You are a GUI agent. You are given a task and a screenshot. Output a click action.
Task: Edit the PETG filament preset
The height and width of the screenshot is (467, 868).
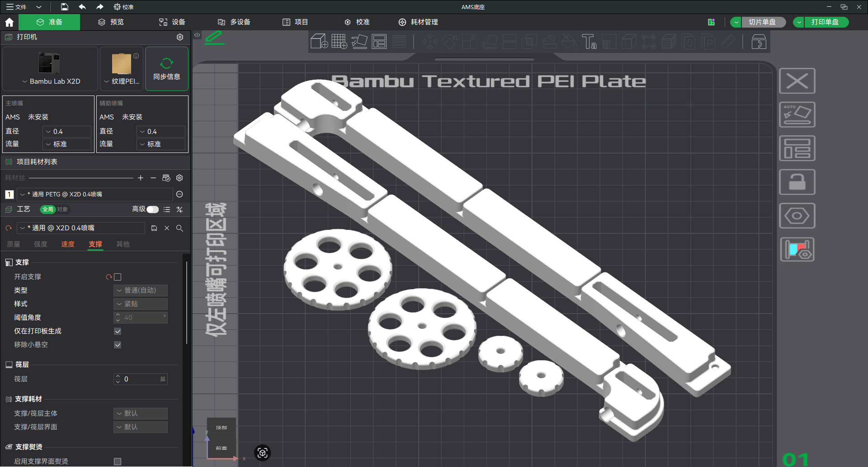pyautogui.click(x=179, y=194)
